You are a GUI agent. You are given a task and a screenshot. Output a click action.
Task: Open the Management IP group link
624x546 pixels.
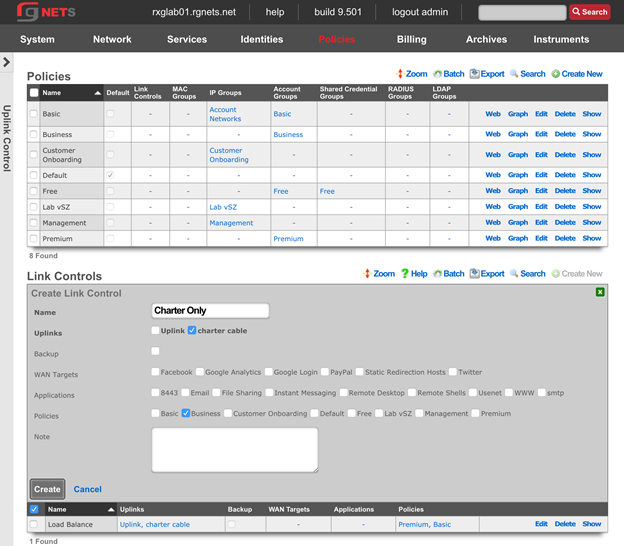[x=231, y=223]
